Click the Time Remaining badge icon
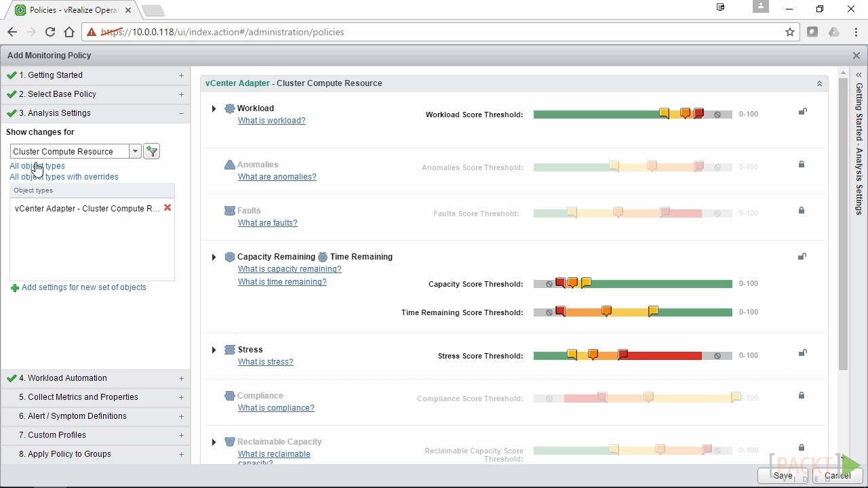Image resolution: width=868 pixels, height=488 pixels. pyautogui.click(x=323, y=257)
